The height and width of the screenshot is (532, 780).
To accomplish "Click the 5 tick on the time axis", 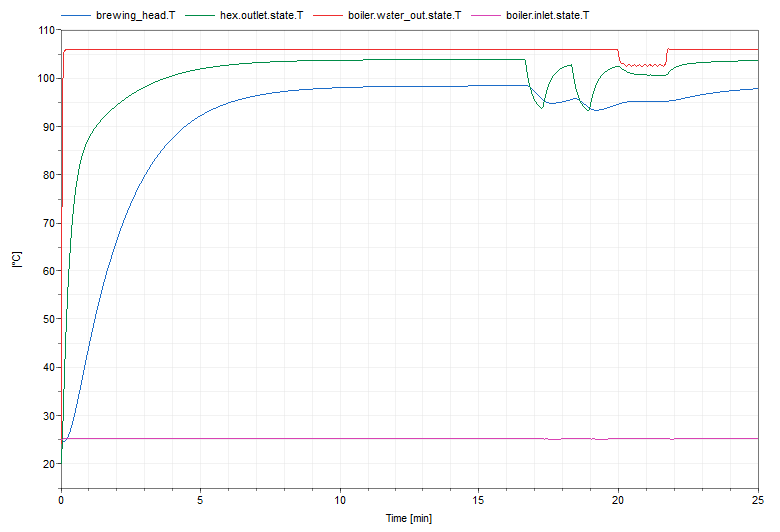I will tap(201, 500).
